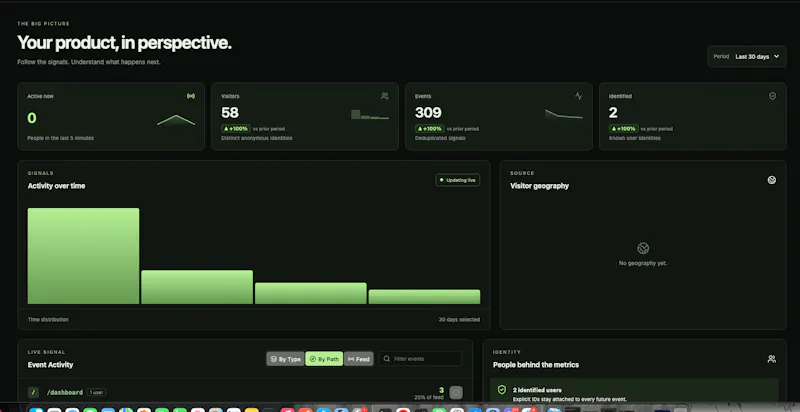Click the third bar in Activity over time
Viewport: 800px width, 412px height.
click(x=311, y=293)
